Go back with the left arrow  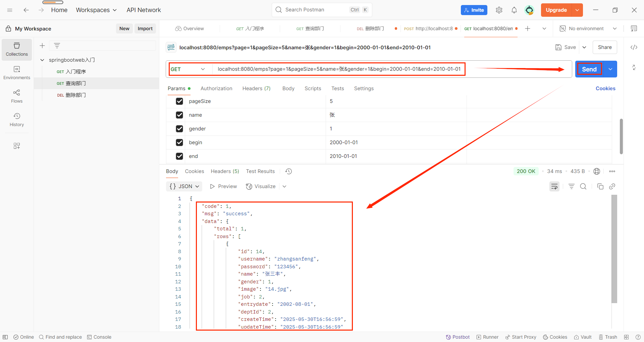26,10
